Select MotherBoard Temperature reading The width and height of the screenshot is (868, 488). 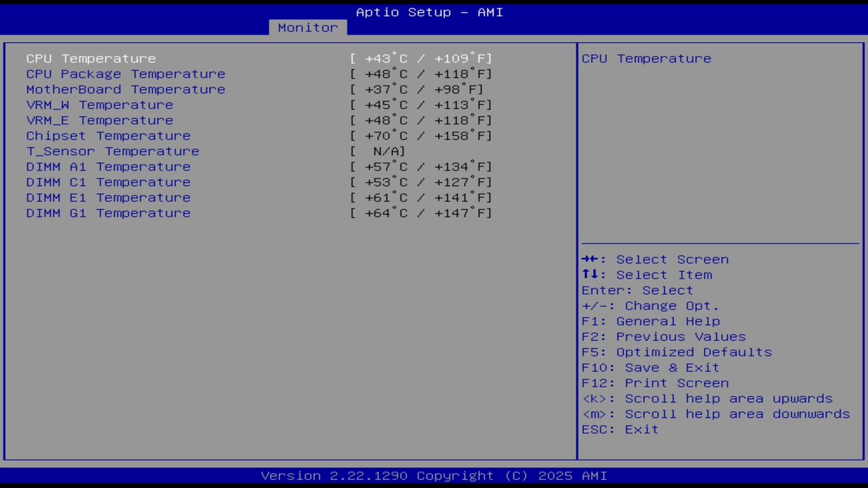125,89
